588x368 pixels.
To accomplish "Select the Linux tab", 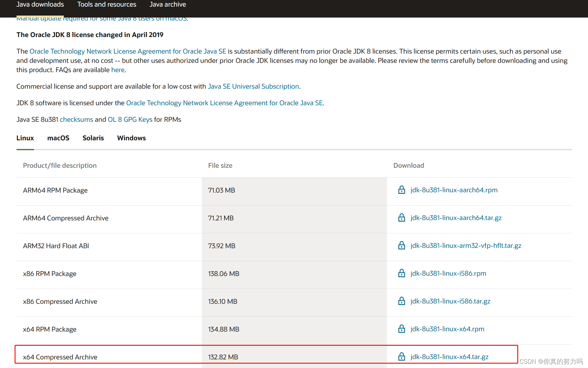I will pos(25,138).
